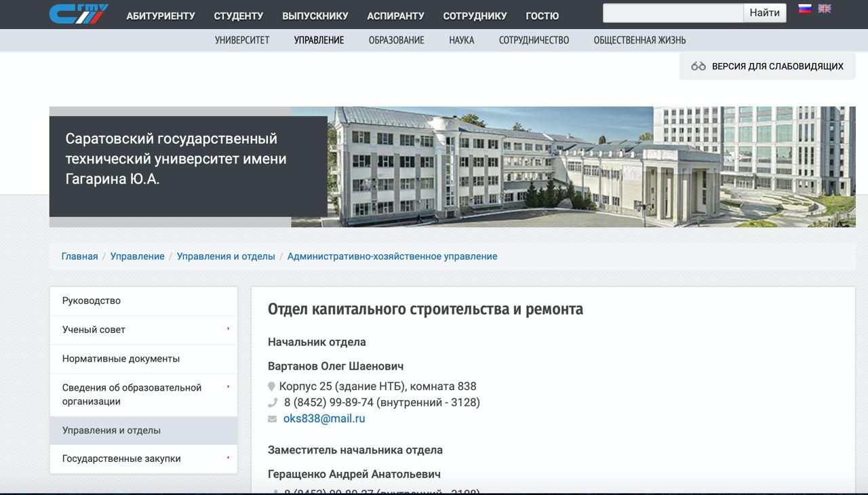Click the SSTU university logo
The width and height of the screenshot is (868, 495).
click(x=79, y=14)
